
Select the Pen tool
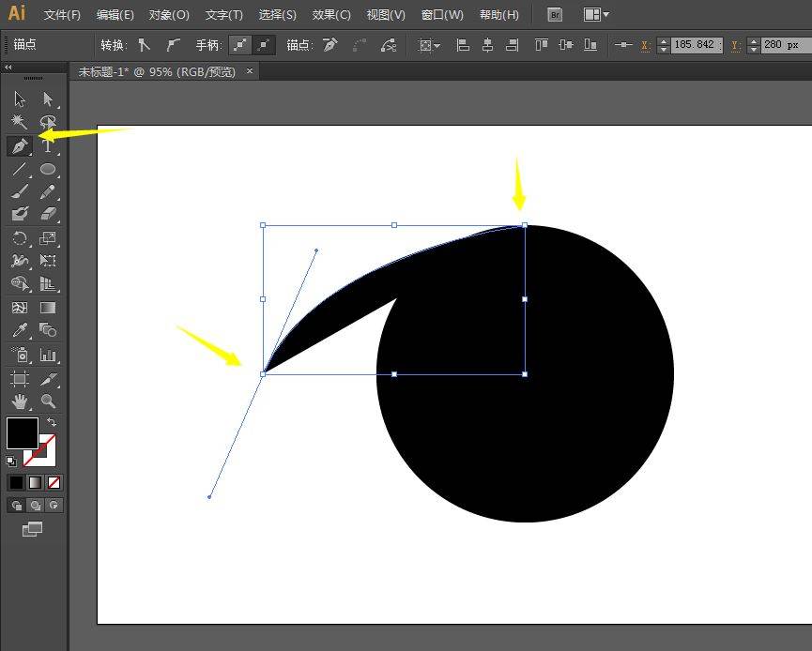pos(19,146)
